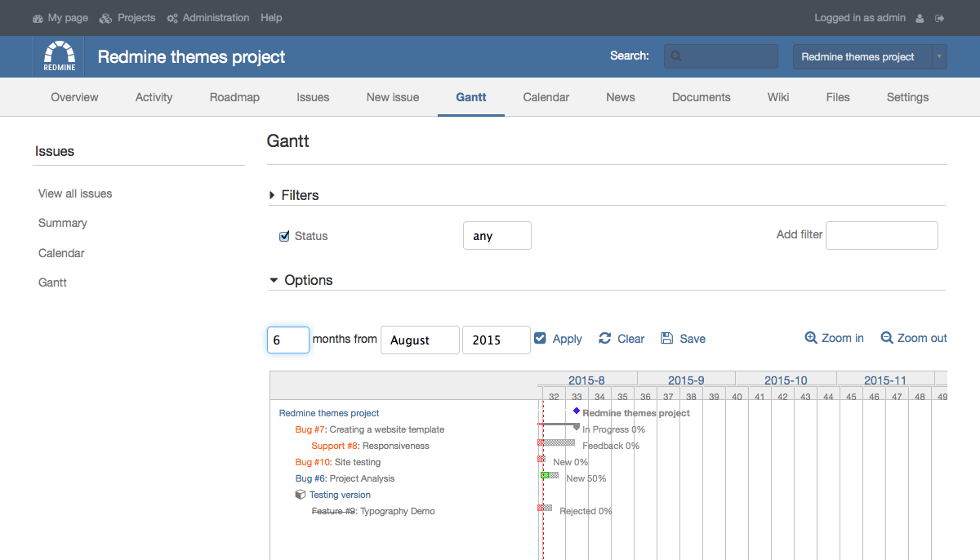Click Gantt sidebar link

coord(52,282)
